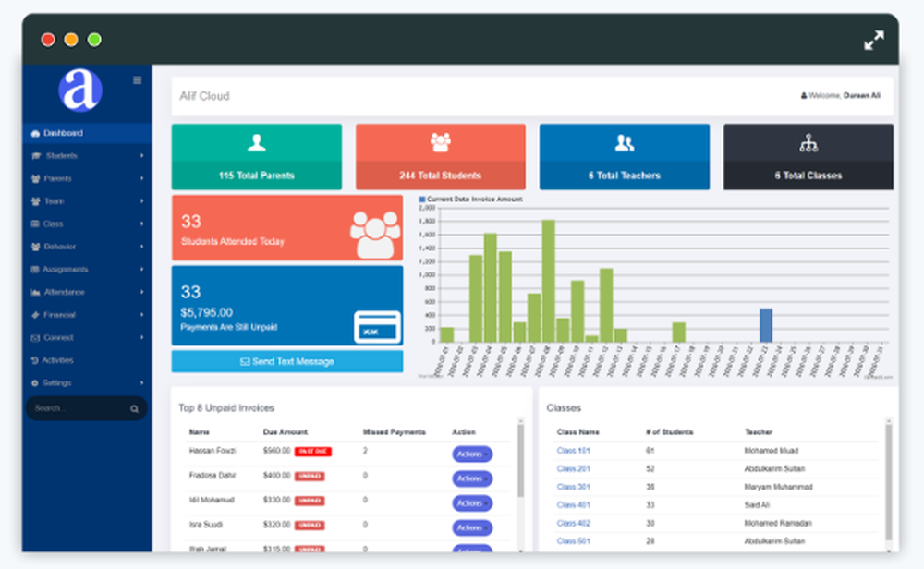Click the 115 Total Parents card
Viewport: 924px width, 569px height.
[256, 157]
